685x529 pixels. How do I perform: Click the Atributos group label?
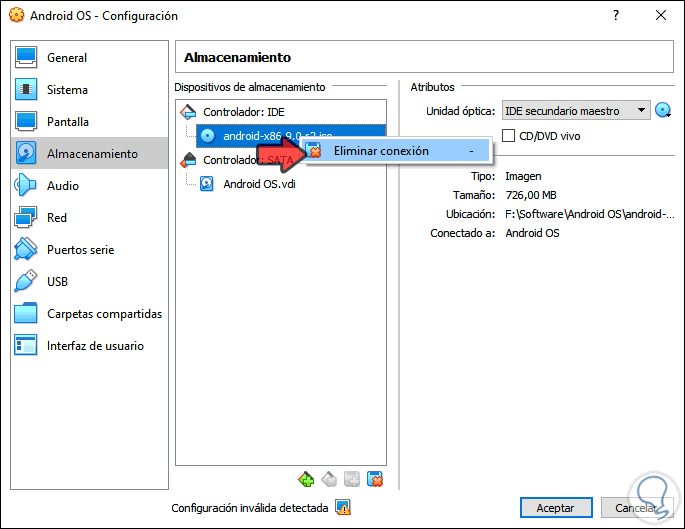pos(432,87)
